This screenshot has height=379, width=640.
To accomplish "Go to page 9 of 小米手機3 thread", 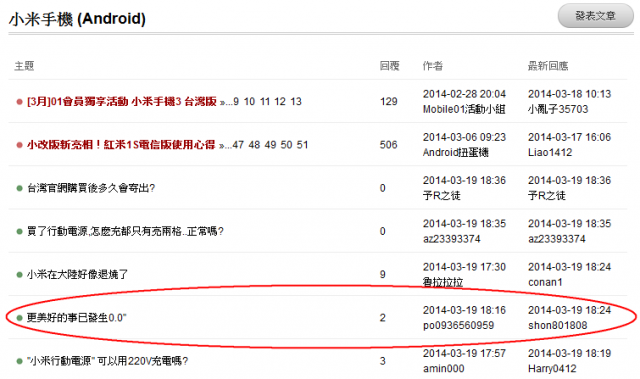I will click(236, 102).
